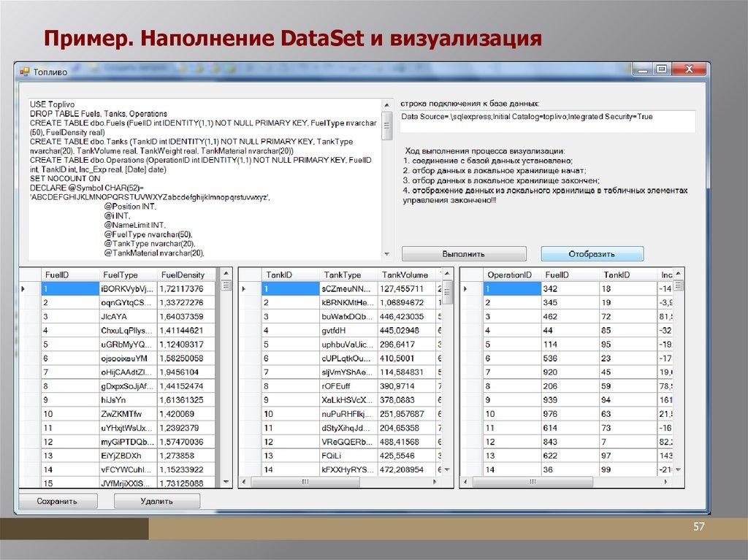Image resolution: width=748 pixels, height=560 pixels.
Task: Select the TankVolume column header
Action: point(405,275)
